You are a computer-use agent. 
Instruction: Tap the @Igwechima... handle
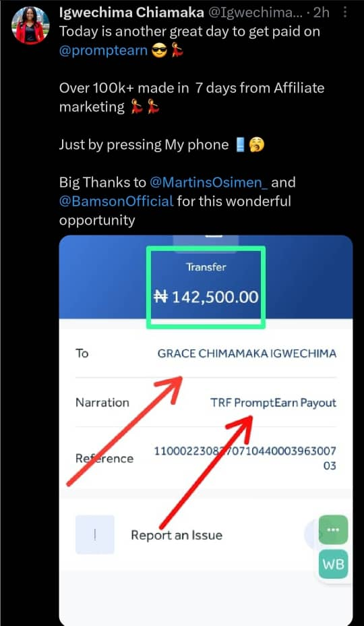pyautogui.click(x=255, y=13)
